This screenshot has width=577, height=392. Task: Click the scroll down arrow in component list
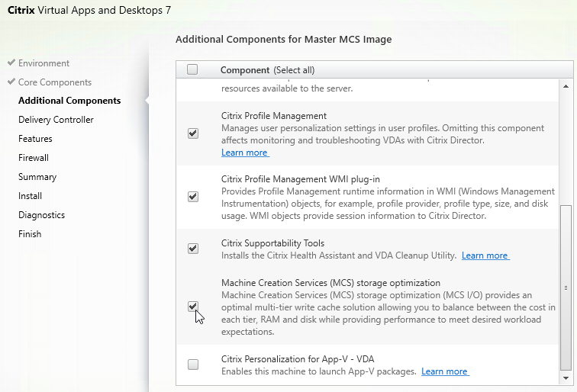click(566, 378)
